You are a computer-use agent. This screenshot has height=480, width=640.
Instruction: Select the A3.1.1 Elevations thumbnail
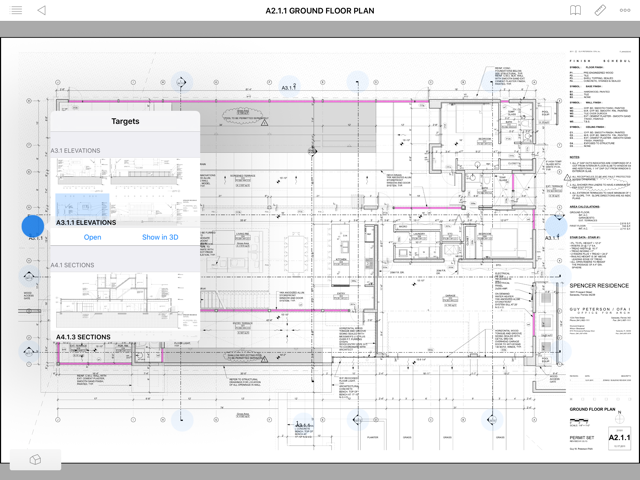pyautogui.click(x=125, y=186)
